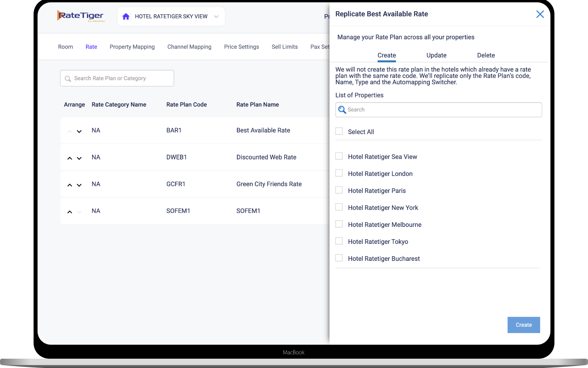Click the Hotel Ratetiger Paris label
The width and height of the screenshot is (588, 368).
click(x=377, y=191)
